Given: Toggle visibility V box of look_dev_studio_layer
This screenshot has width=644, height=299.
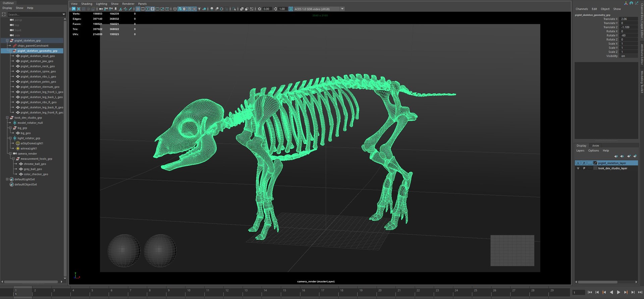Looking at the screenshot, I should (x=578, y=168).
